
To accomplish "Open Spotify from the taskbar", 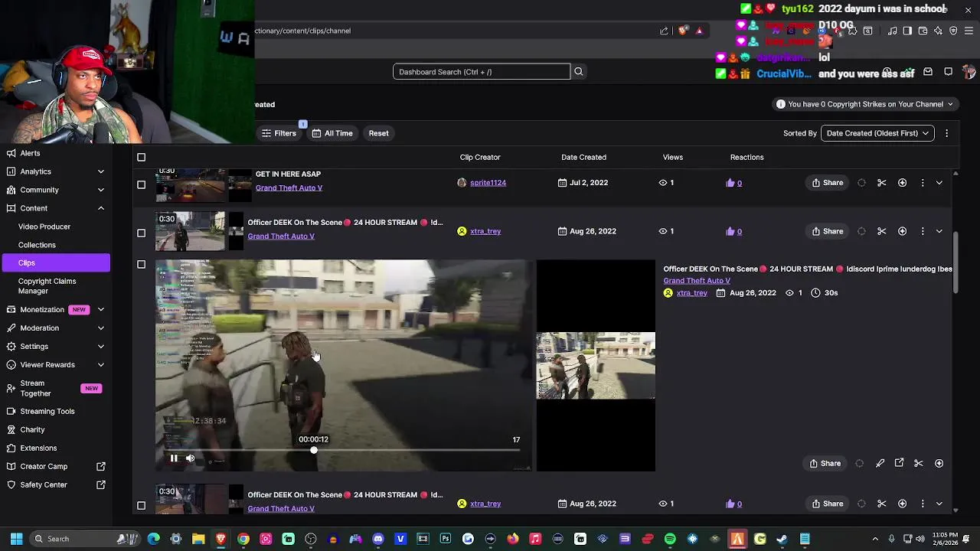I will (670, 539).
